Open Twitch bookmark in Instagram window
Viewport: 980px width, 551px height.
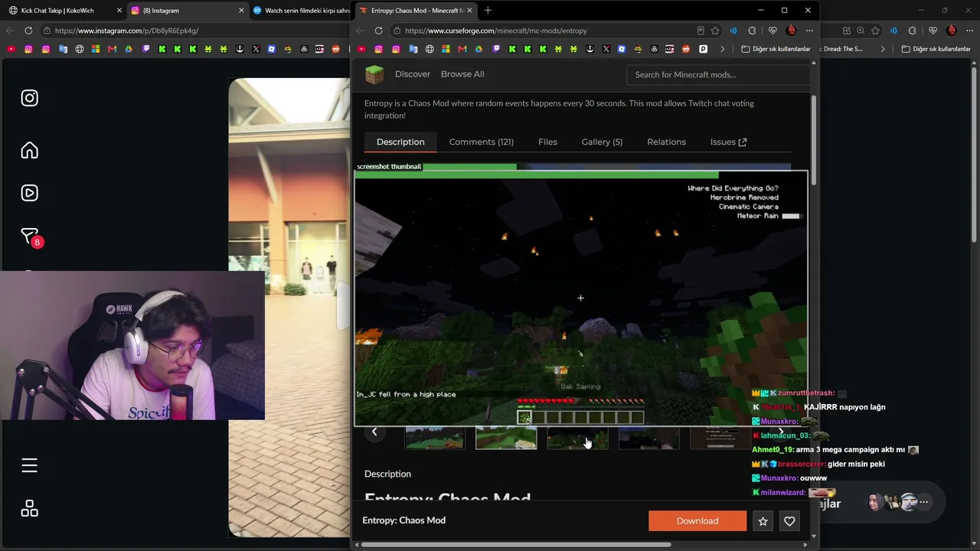click(146, 49)
